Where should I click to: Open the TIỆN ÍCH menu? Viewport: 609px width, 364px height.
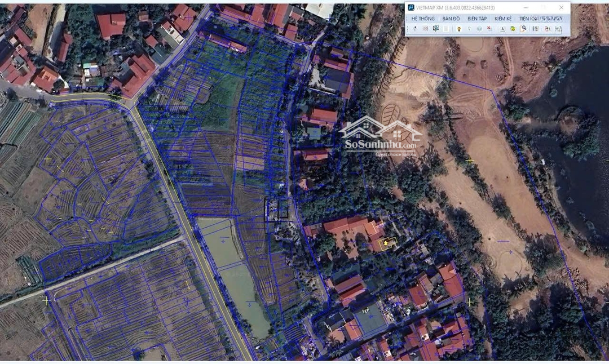pos(529,19)
